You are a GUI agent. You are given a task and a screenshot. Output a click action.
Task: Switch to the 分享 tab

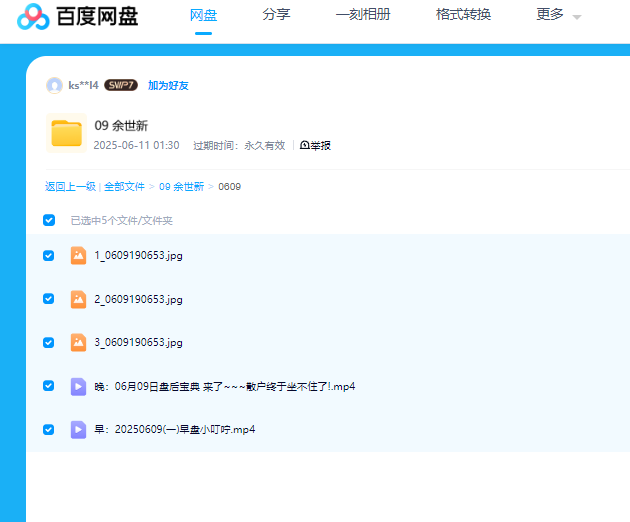click(276, 15)
